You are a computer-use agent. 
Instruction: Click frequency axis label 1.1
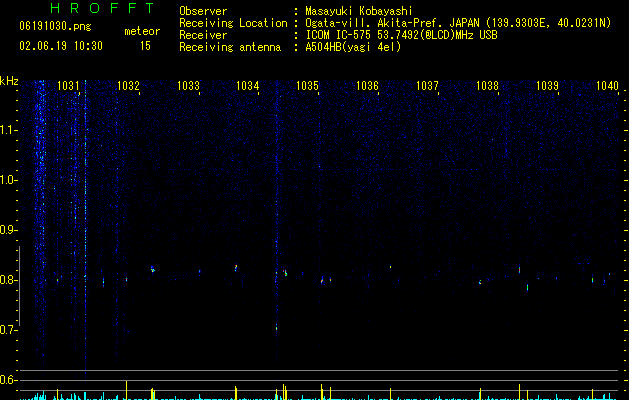coord(8,130)
